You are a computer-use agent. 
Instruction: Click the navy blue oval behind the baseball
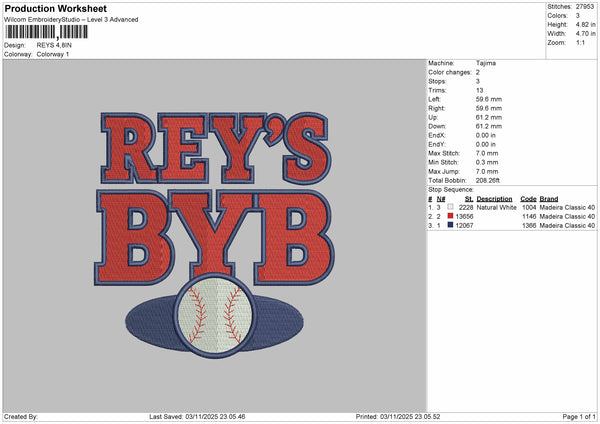[x=150, y=319]
